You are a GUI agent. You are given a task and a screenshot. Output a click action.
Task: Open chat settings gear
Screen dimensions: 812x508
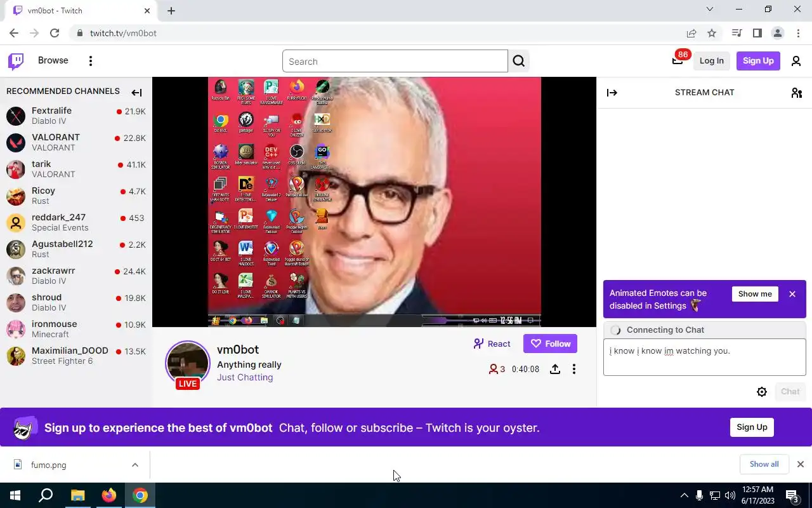click(762, 392)
